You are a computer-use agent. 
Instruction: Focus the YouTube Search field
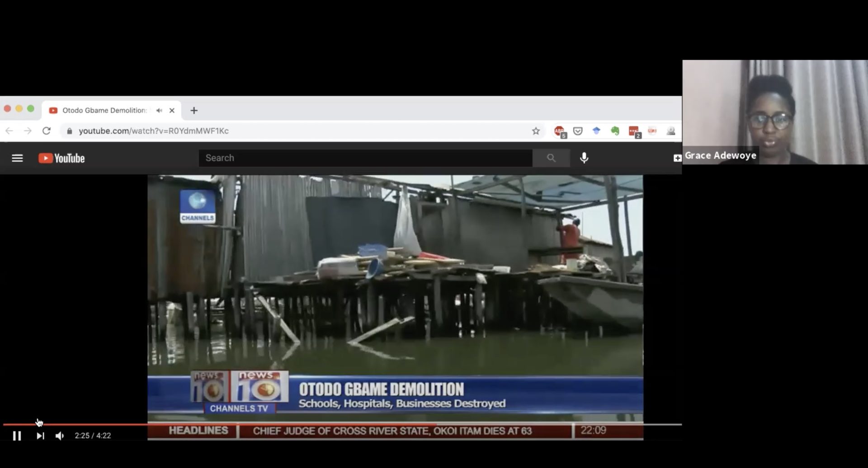click(x=365, y=158)
